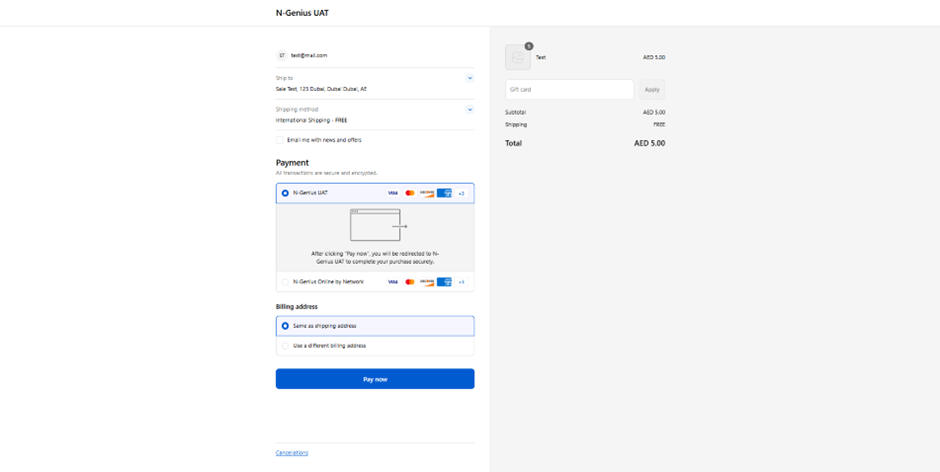
Task: Click the Pay now button
Action: [375, 379]
